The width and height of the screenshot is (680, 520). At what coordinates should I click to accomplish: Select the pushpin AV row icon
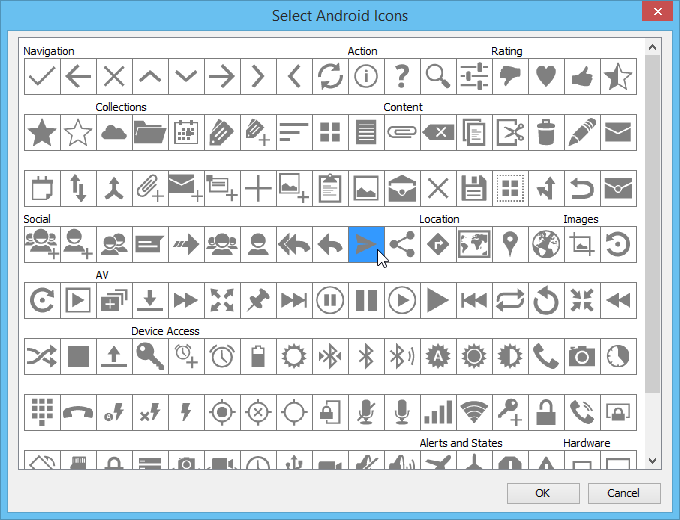click(x=258, y=300)
